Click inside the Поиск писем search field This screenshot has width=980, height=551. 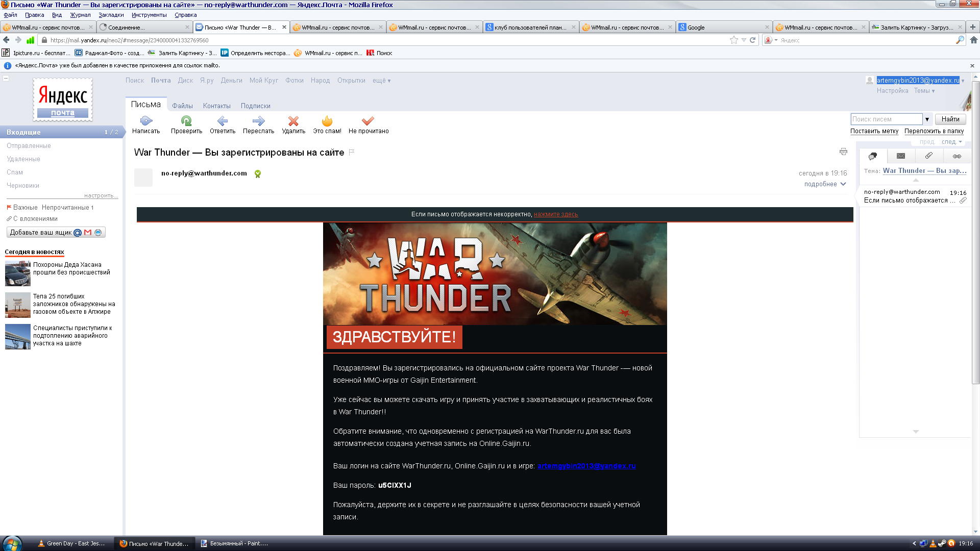pyautogui.click(x=887, y=119)
